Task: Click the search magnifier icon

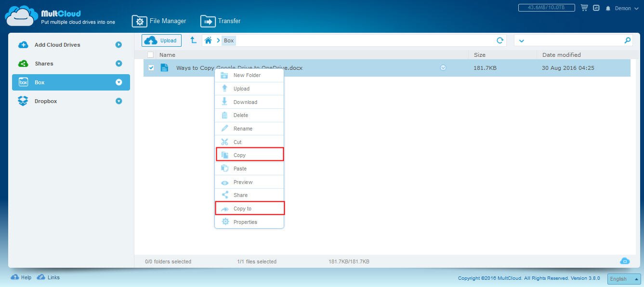Action: click(627, 40)
